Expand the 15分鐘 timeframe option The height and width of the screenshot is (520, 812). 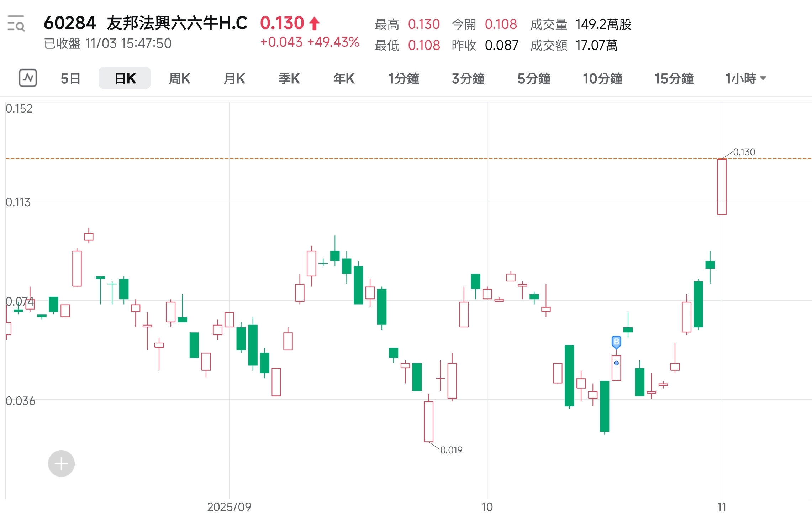pos(674,79)
